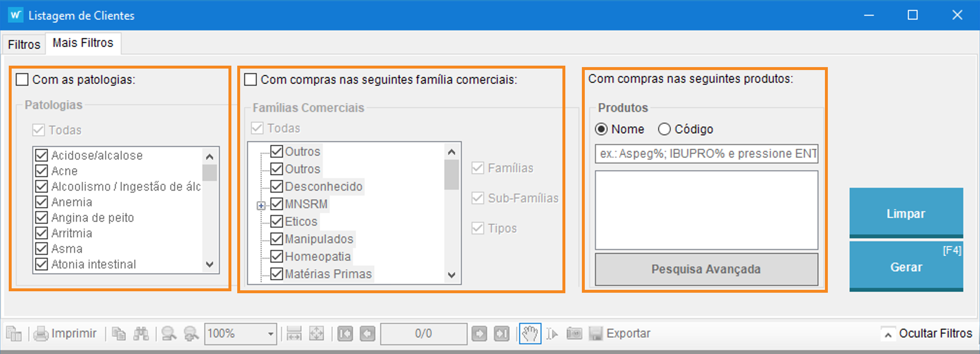Enable the 'Com as patologias' checkbox
The height and width of the screenshot is (354, 980).
point(22,79)
